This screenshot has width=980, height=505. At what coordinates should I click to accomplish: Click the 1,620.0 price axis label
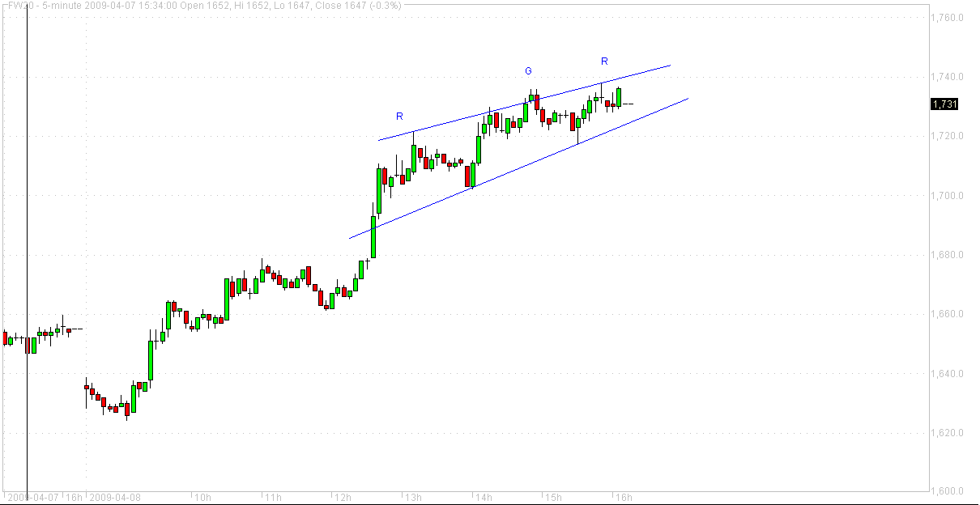point(948,433)
